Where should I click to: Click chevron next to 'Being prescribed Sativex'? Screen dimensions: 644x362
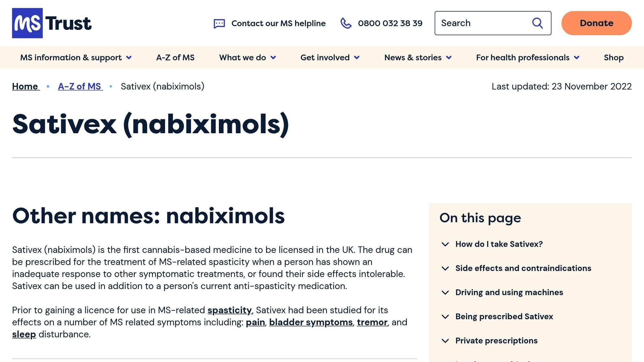pyautogui.click(x=445, y=317)
